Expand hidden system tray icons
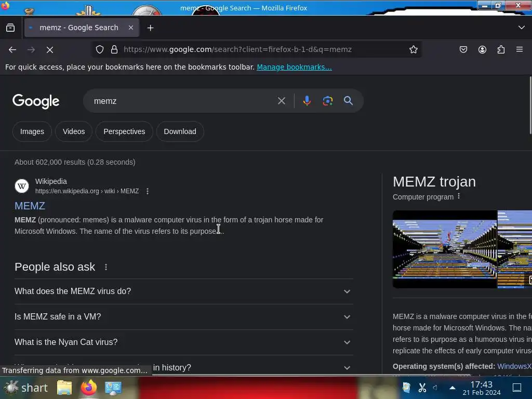The image size is (532, 399). coord(453,388)
